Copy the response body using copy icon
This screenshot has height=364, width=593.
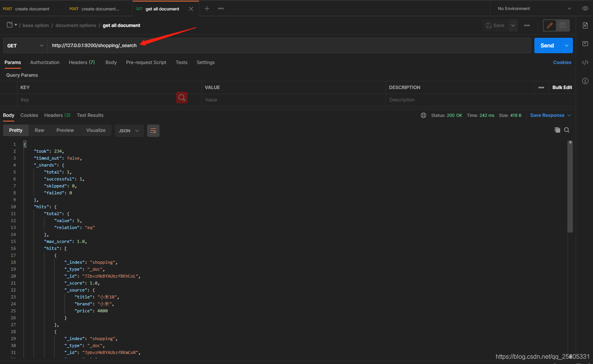(x=557, y=130)
